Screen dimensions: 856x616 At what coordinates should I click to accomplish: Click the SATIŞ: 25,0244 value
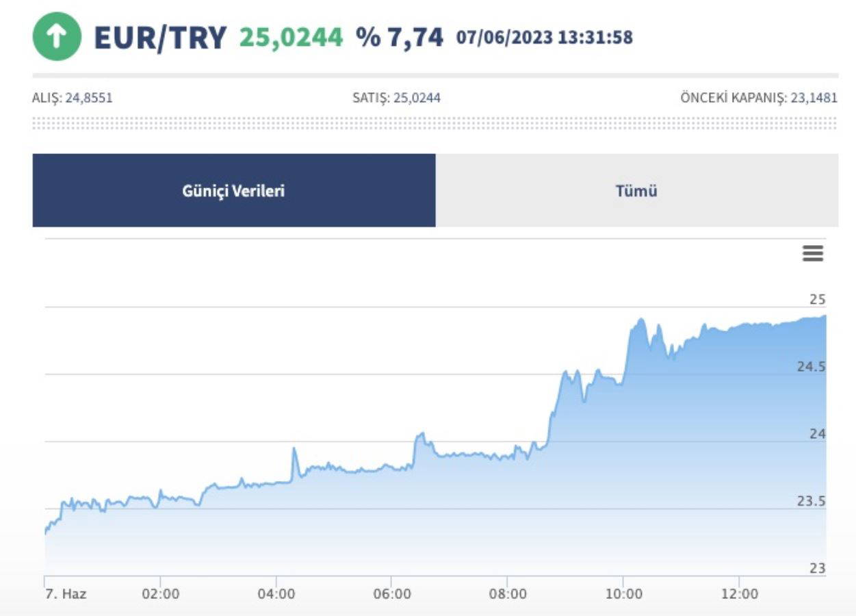396,98
